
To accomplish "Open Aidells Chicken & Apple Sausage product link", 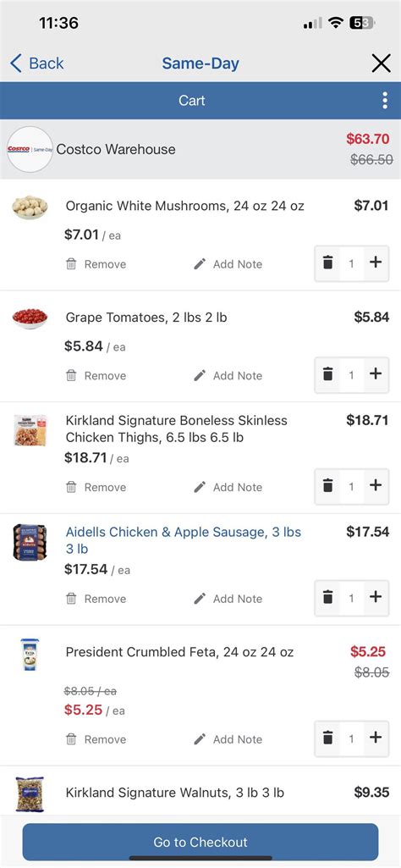I will pyautogui.click(x=183, y=540).
